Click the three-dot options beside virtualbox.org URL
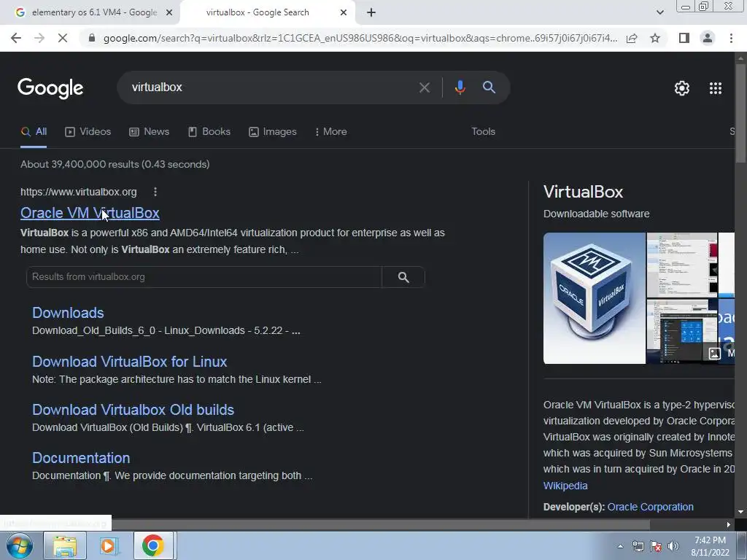 (x=155, y=192)
